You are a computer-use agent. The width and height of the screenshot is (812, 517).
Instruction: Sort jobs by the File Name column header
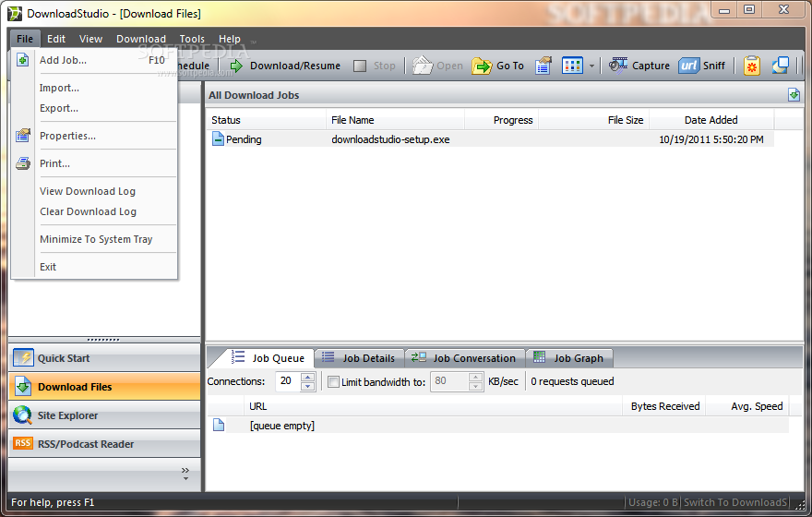click(396, 120)
